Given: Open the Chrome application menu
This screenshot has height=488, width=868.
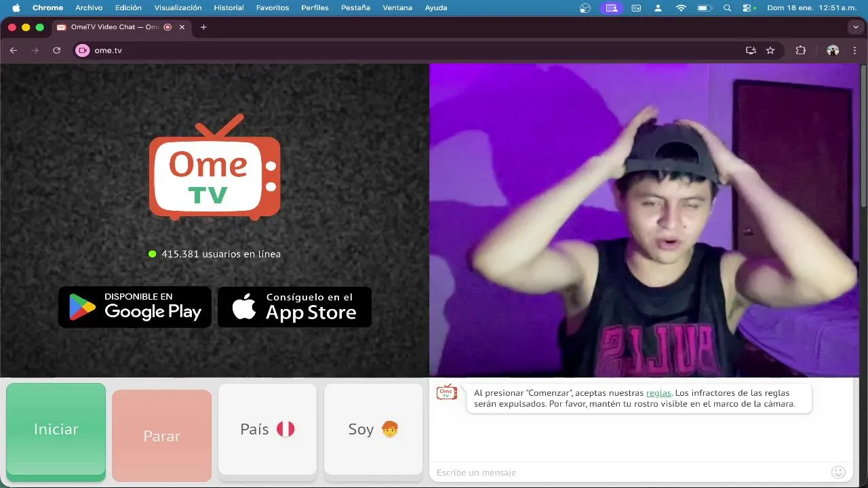Looking at the screenshot, I should (47, 8).
